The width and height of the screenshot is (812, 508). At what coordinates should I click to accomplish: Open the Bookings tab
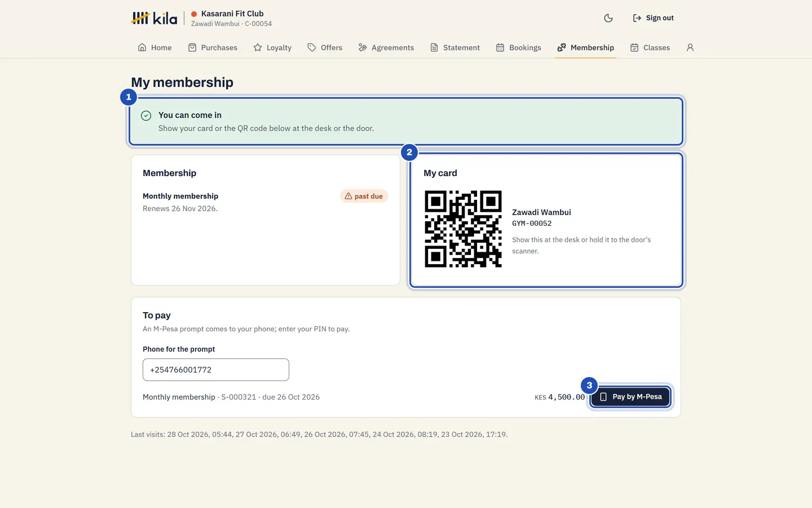pyautogui.click(x=518, y=47)
